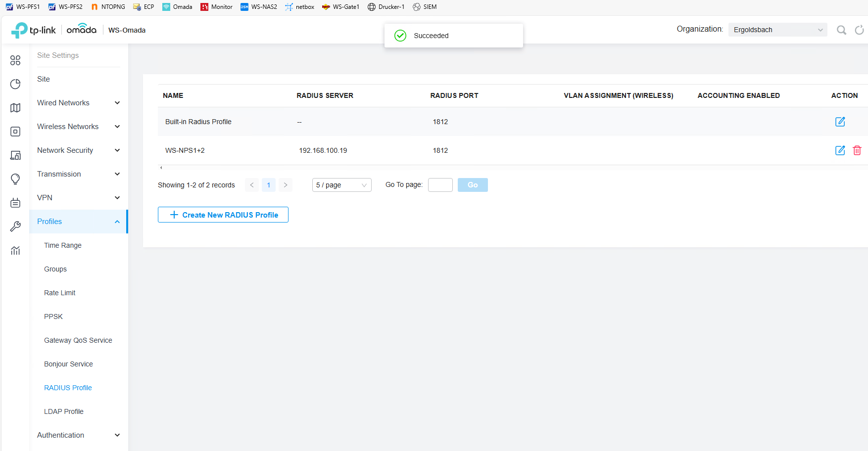This screenshot has width=868, height=451.
Task: Click the table horizontal scroll left arrow
Action: [161, 168]
